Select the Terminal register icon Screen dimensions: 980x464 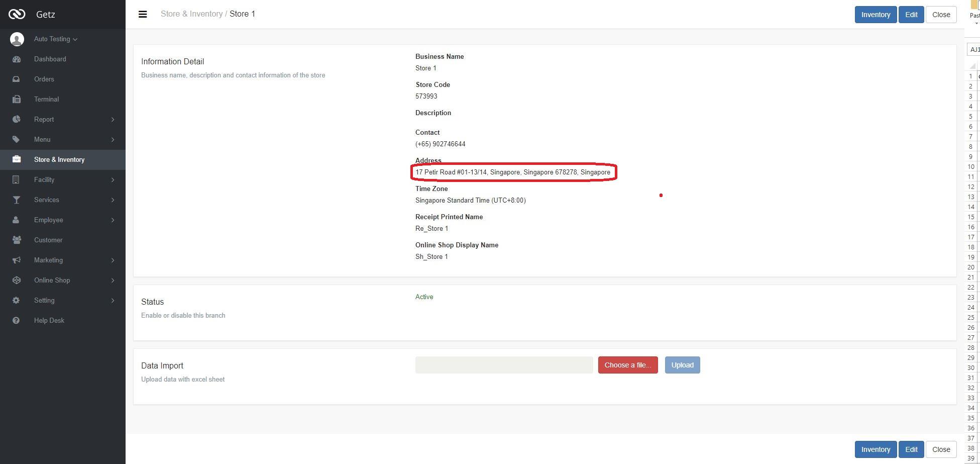[x=17, y=100]
